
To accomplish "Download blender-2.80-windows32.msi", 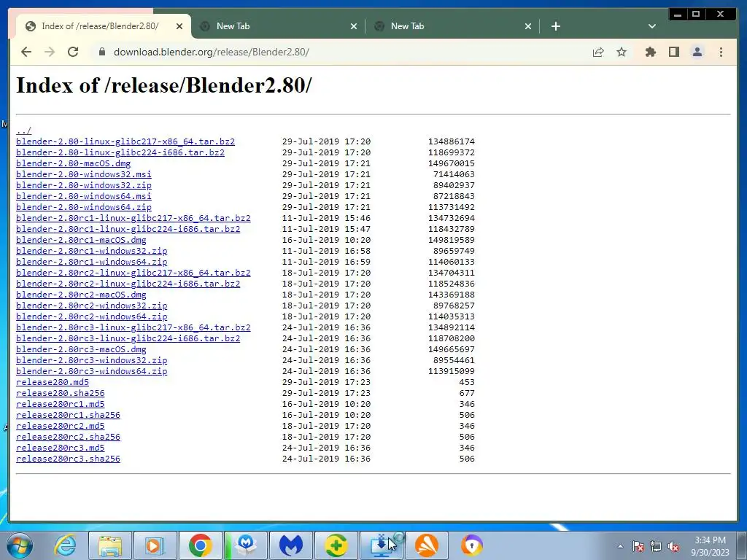I will point(83,174).
